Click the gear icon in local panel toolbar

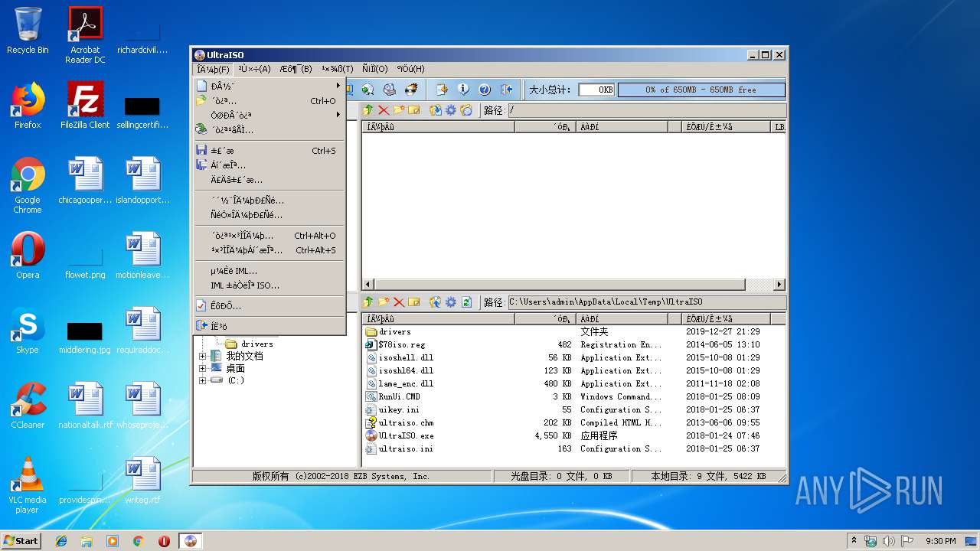click(x=451, y=302)
